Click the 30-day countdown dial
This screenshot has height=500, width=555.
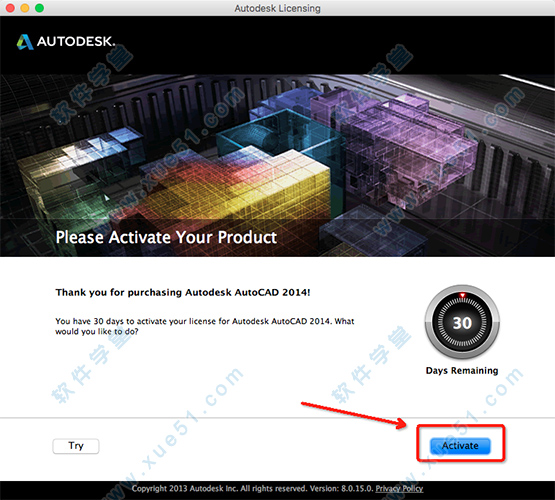(x=462, y=322)
